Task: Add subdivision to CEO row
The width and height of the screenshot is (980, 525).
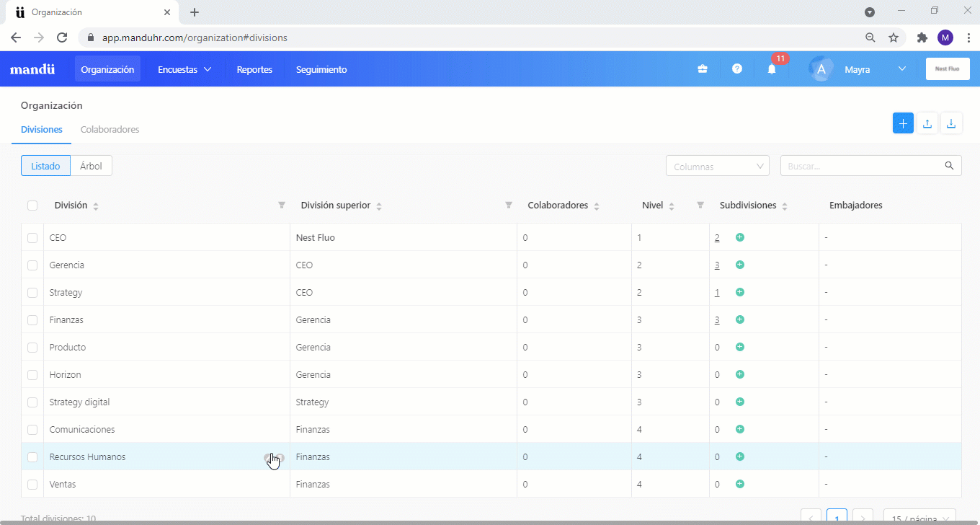Action: tap(740, 237)
